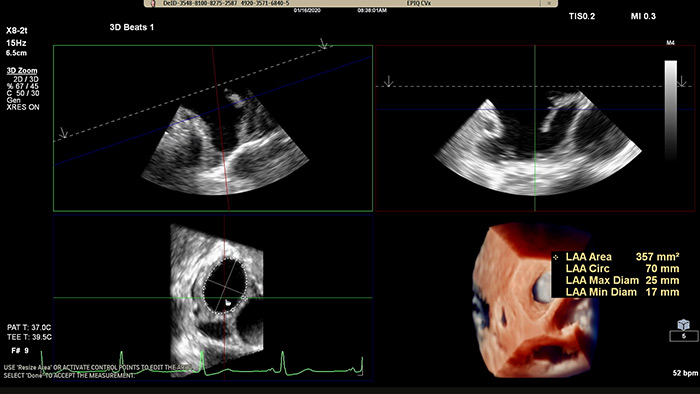Click the hand cursor inside the LAA tracing

pos(228,303)
